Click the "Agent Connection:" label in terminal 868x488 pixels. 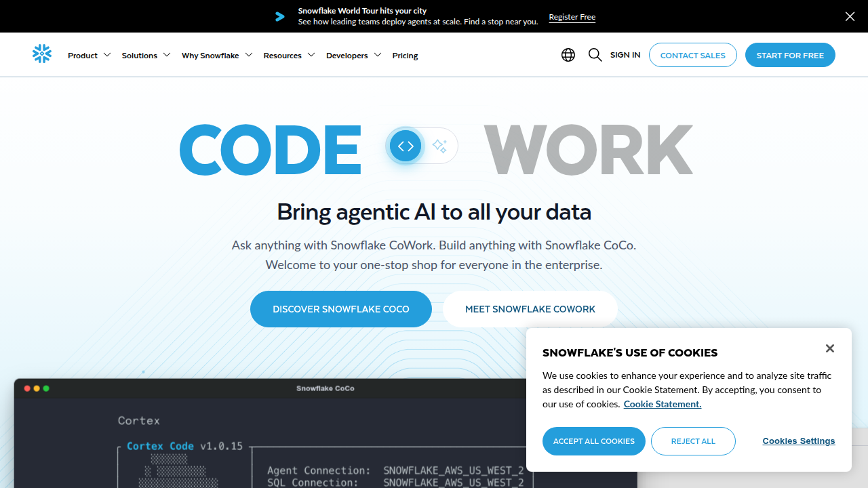pos(319,470)
